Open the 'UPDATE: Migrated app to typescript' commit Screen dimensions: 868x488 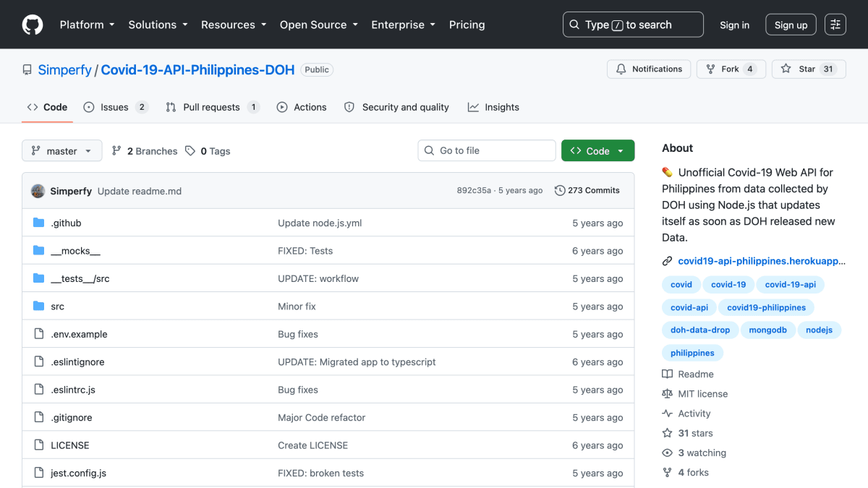click(357, 362)
